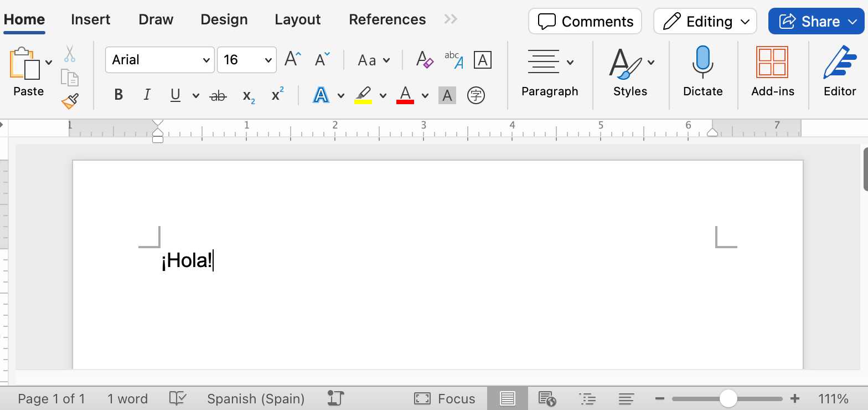868x410 pixels.
Task: Open Add-ins
Action: coord(772,62)
